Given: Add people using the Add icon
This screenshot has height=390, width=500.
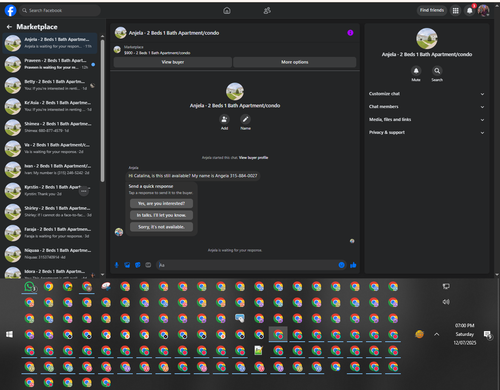Looking at the screenshot, I should (224, 119).
